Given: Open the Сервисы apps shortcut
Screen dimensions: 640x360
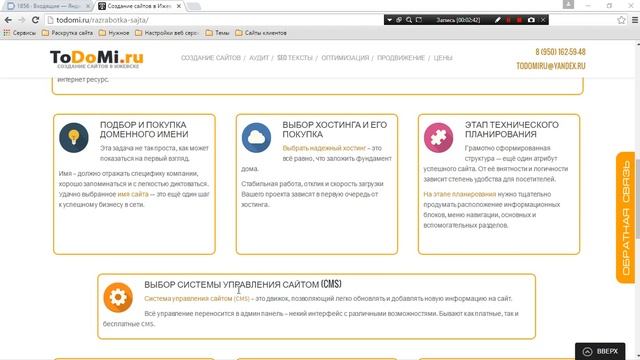Looking at the screenshot, I should tap(20, 33).
